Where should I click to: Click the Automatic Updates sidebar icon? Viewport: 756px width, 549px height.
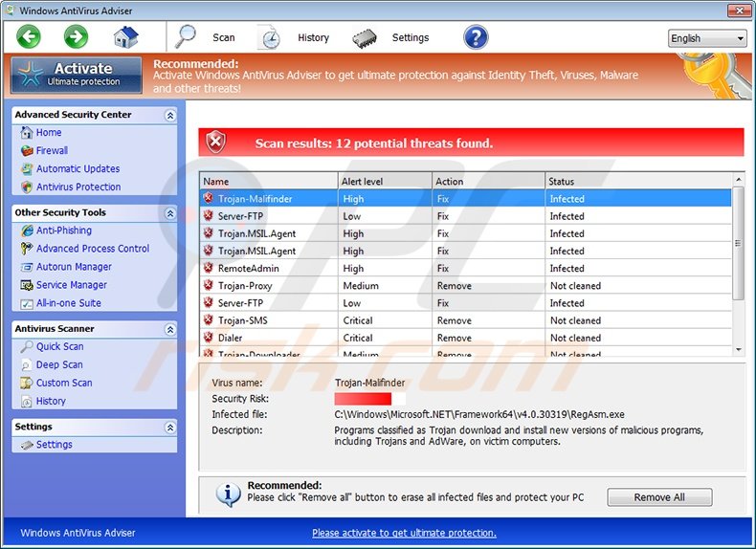(x=27, y=168)
